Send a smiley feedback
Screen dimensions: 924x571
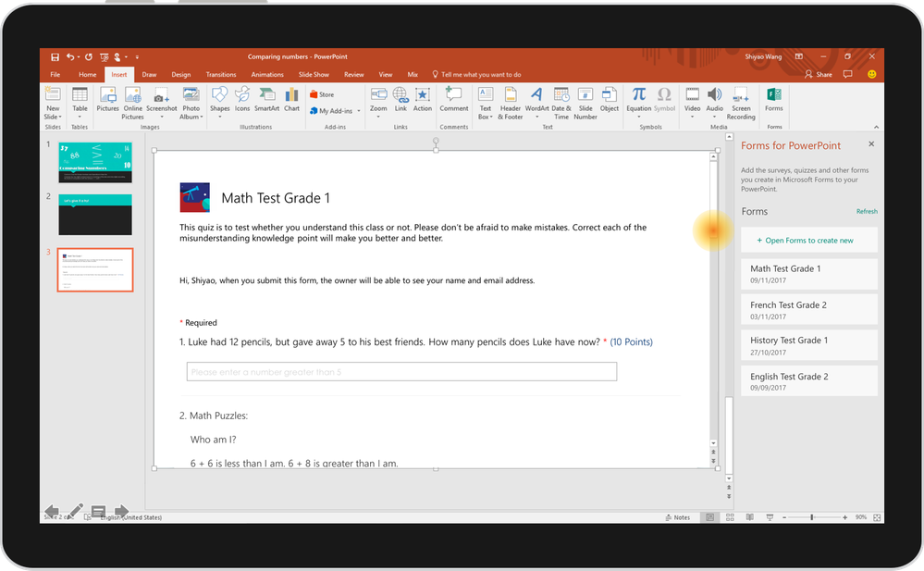tap(871, 74)
